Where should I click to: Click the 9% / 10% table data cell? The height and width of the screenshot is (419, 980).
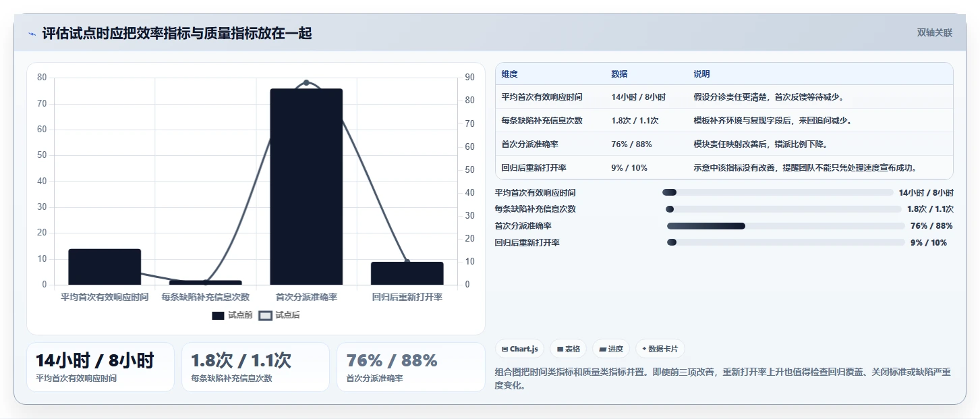coord(629,168)
